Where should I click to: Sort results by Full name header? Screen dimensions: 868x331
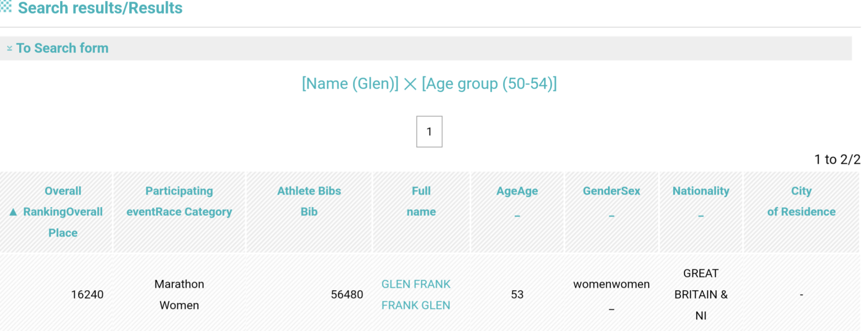421,201
